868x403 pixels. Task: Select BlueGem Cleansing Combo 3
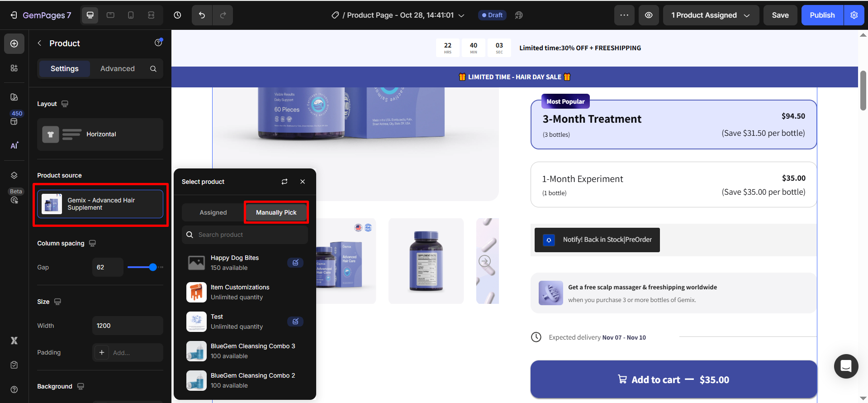tap(245, 351)
